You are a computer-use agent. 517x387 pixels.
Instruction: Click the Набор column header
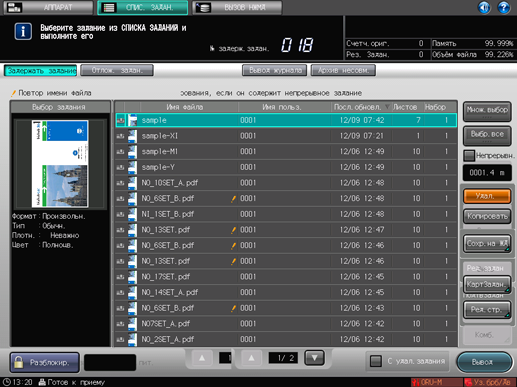pyautogui.click(x=435, y=107)
